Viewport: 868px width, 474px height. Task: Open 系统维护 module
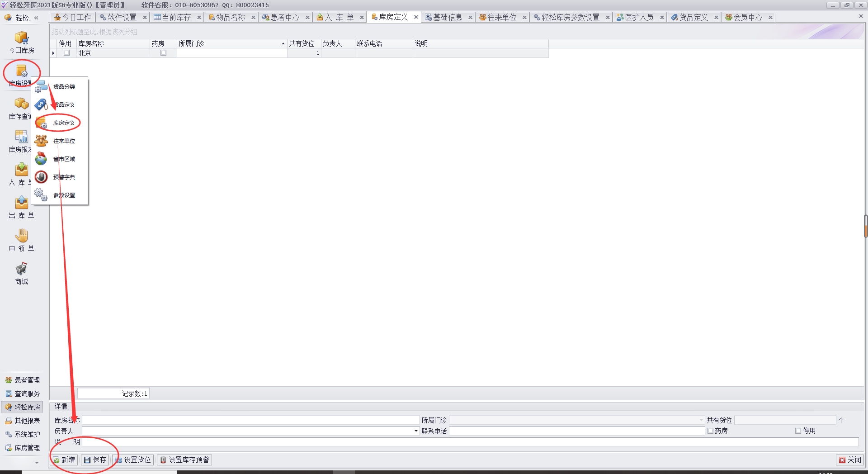click(x=23, y=434)
